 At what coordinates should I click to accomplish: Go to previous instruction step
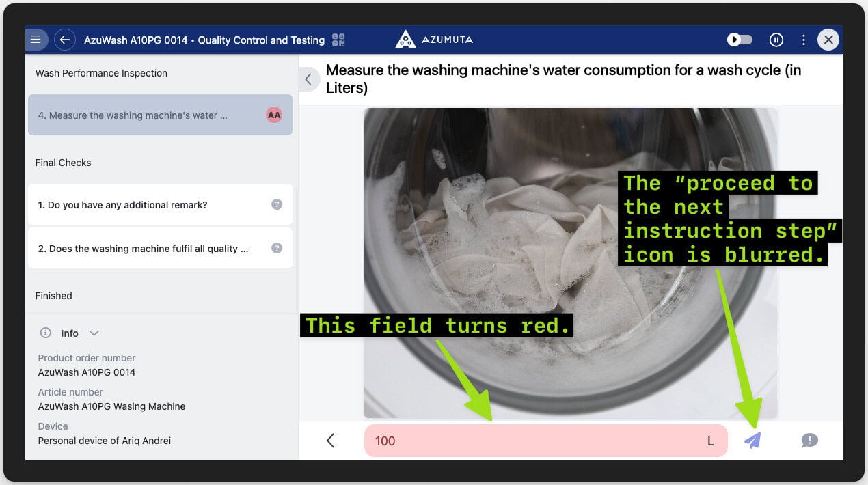(331, 441)
